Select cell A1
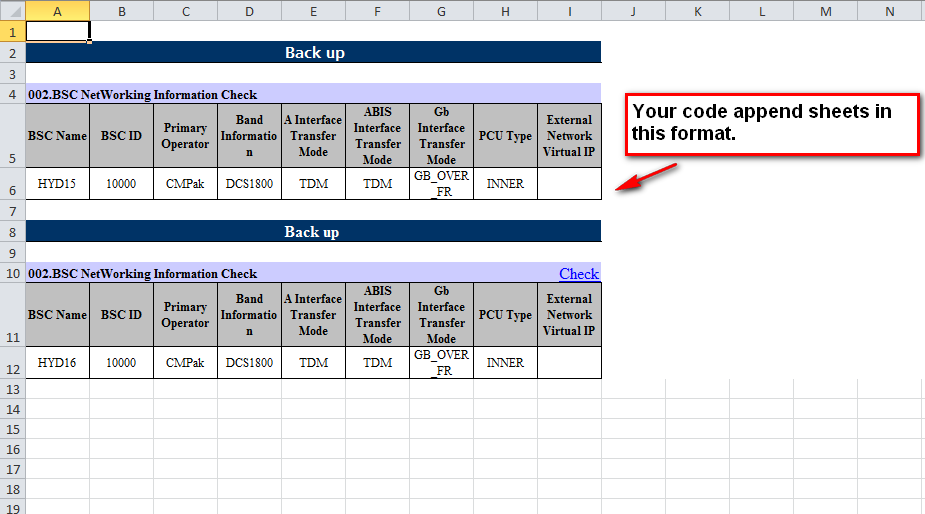The image size is (925, 514). tap(58, 31)
